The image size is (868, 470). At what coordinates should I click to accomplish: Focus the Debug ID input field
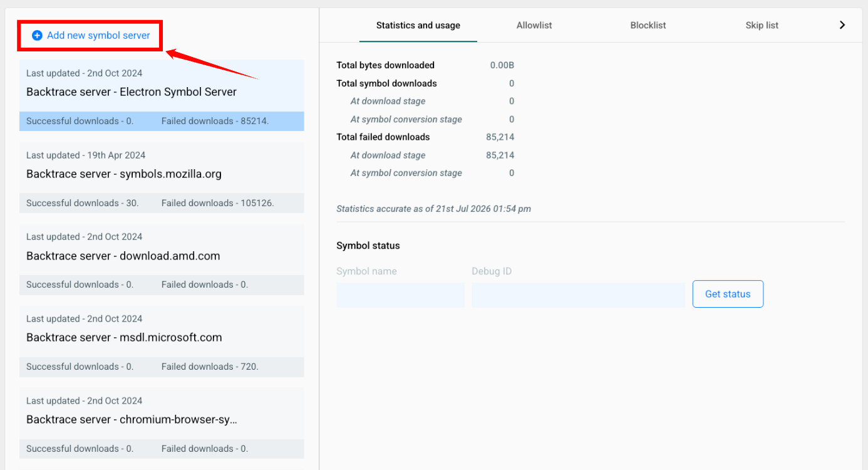point(578,295)
